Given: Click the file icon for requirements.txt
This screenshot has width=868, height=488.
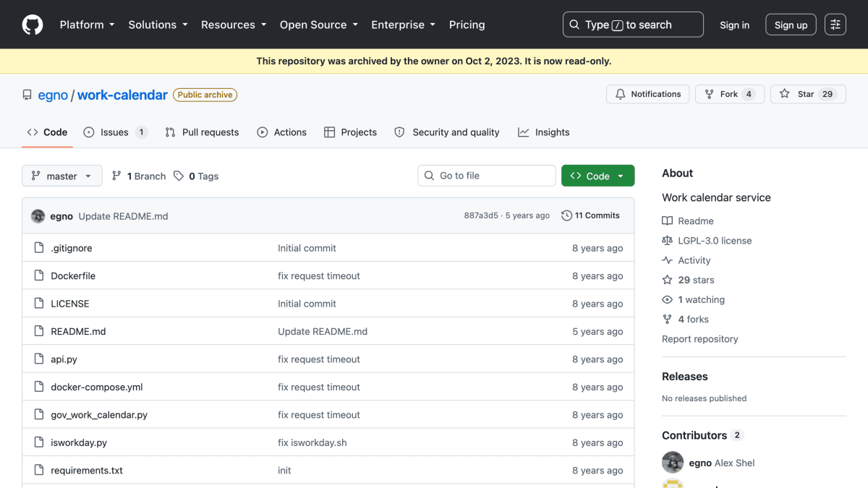Looking at the screenshot, I should pos(39,471).
